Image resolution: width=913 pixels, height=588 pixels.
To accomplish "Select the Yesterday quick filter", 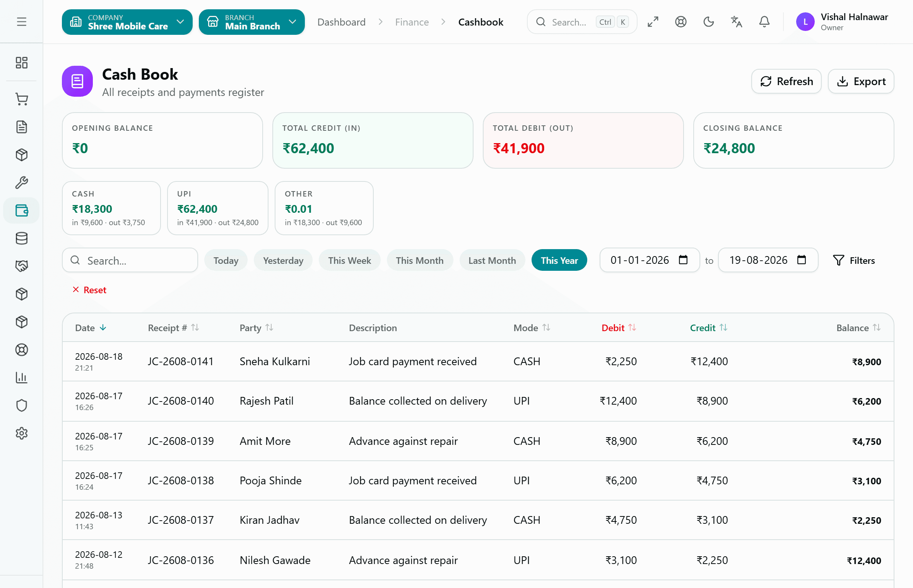I will click(283, 260).
